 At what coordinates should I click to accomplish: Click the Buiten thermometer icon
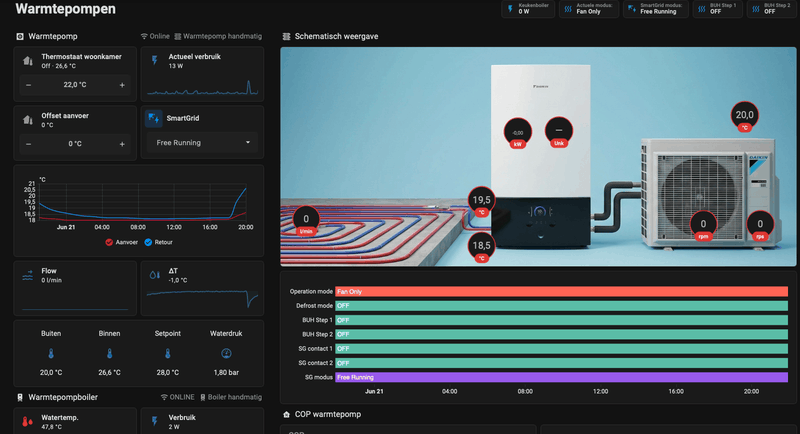(51, 353)
